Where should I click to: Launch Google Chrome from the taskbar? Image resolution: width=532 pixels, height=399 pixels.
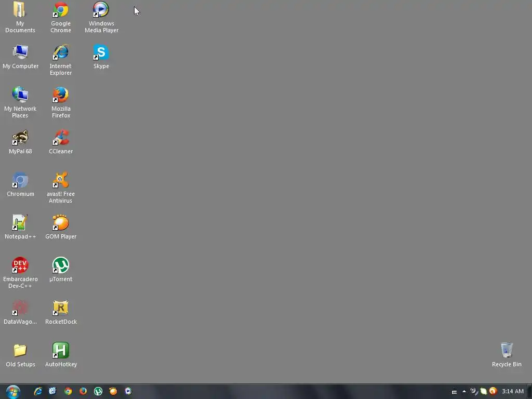[x=68, y=391]
